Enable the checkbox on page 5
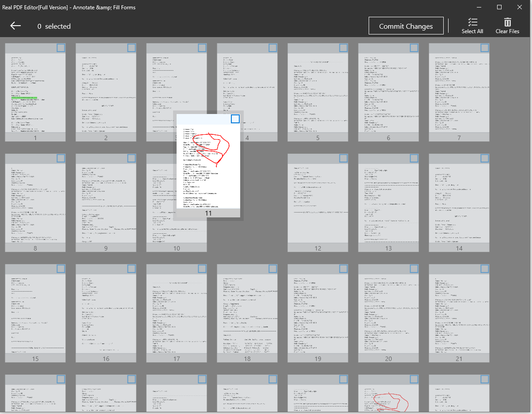The image size is (532, 414). coord(343,47)
